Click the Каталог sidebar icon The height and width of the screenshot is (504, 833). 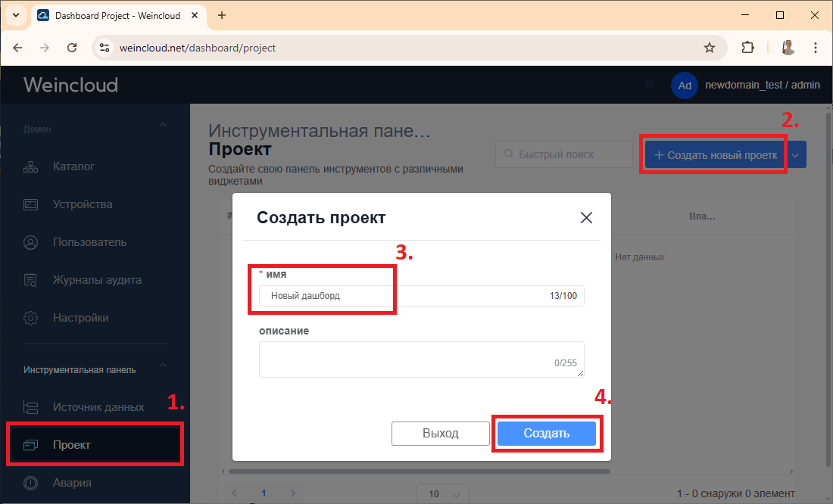point(31,166)
